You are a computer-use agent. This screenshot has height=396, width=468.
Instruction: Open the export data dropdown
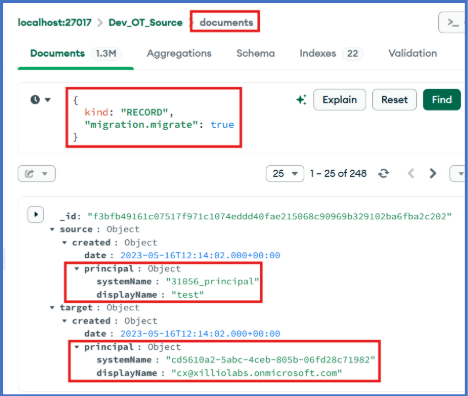pos(37,174)
